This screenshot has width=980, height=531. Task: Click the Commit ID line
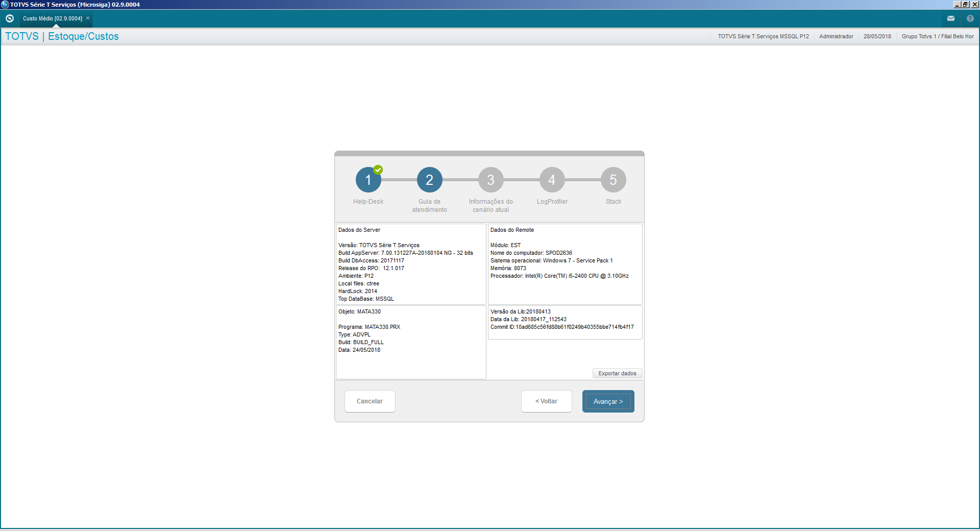[x=562, y=327]
